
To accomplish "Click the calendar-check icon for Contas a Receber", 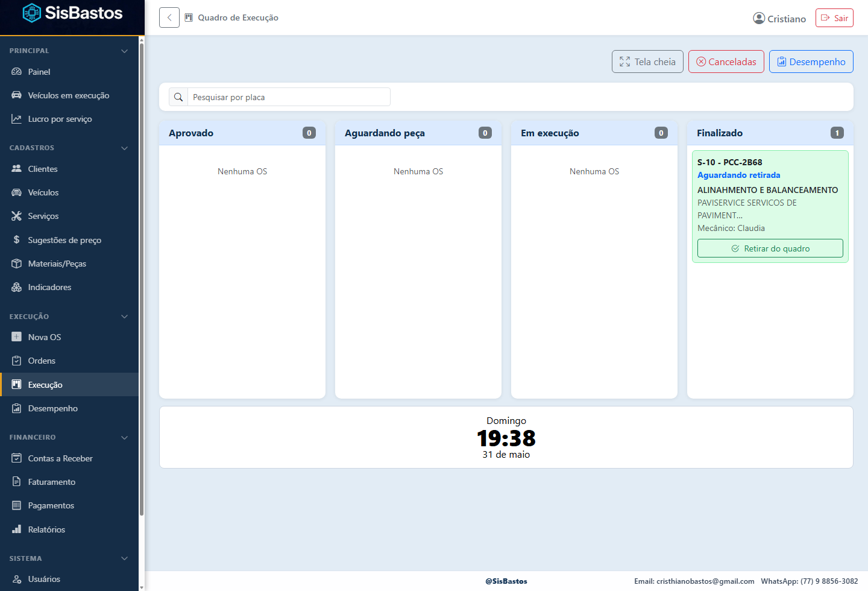I will [16, 458].
